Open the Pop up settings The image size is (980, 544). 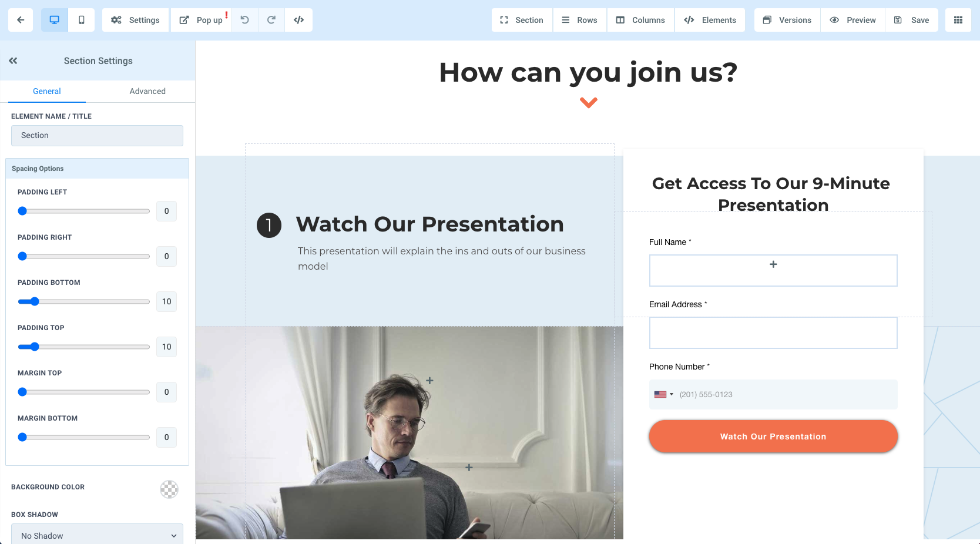point(202,20)
